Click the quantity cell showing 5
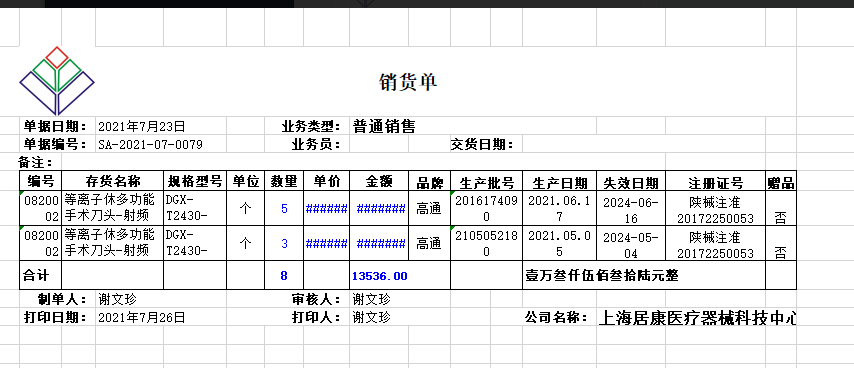854x368 pixels. pyautogui.click(x=284, y=208)
